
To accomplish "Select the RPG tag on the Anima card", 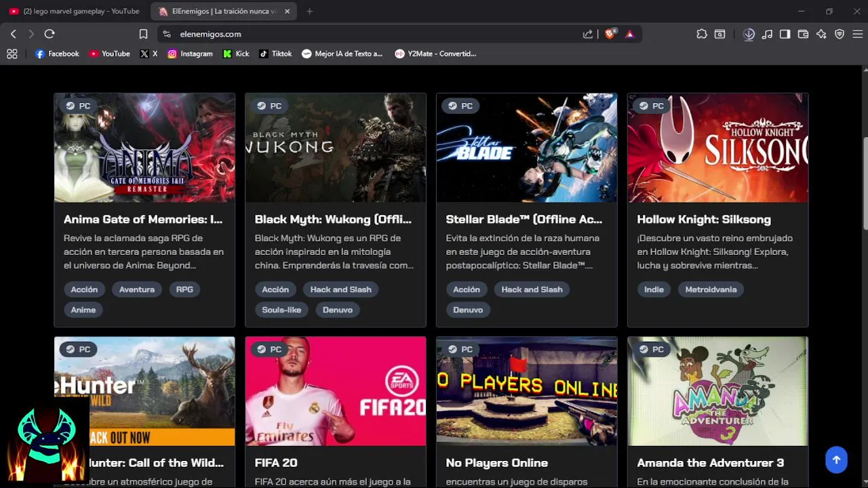I will 184,289.
